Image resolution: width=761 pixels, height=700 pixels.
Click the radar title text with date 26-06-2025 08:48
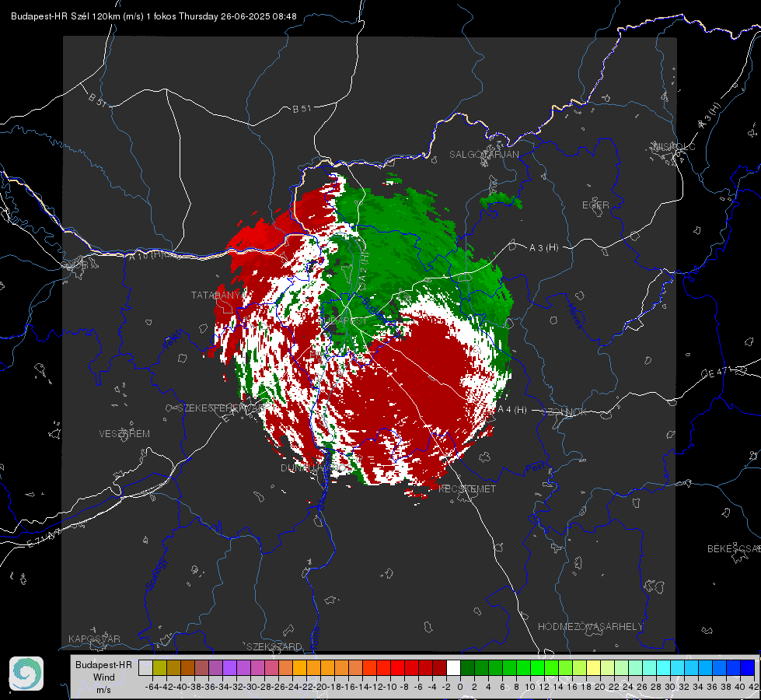tap(153, 16)
